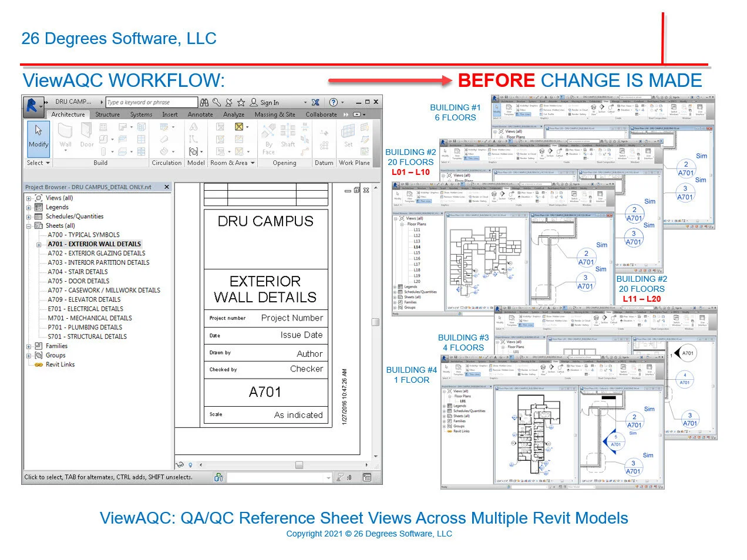Open the Help dropdown arrow
This screenshot has width=747, height=560.
click(342, 102)
